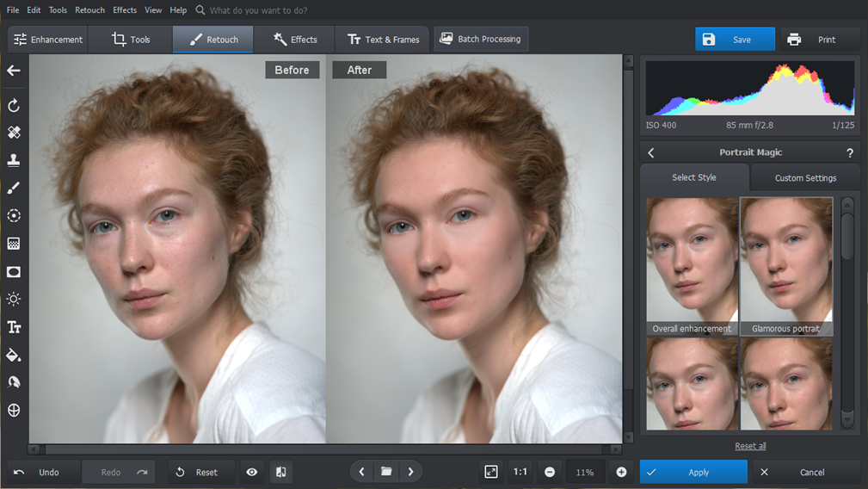The height and width of the screenshot is (489, 868).
Task: Click fit-to-screen icon in bottom bar
Action: pyautogui.click(x=491, y=472)
